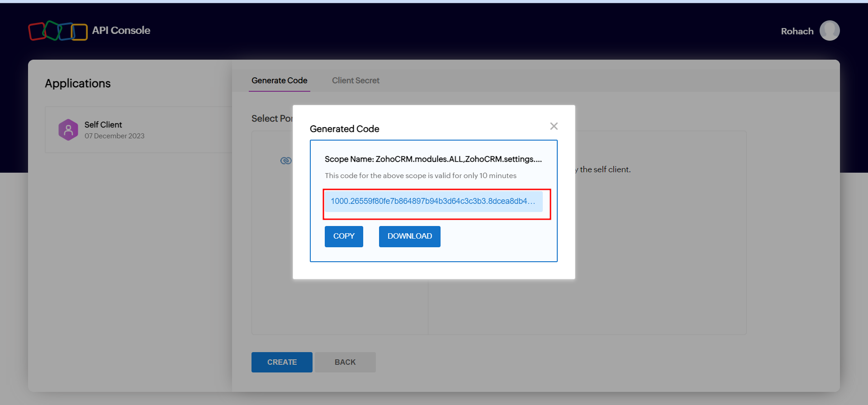This screenshot has height=405, width=868.
Task: Click the Rohach username
Action: click(797, 31)
